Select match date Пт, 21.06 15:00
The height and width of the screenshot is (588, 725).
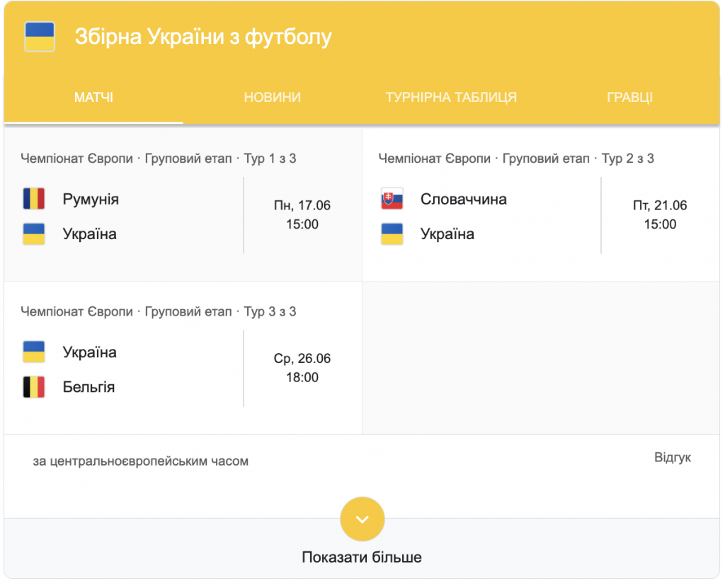(660, 215)
